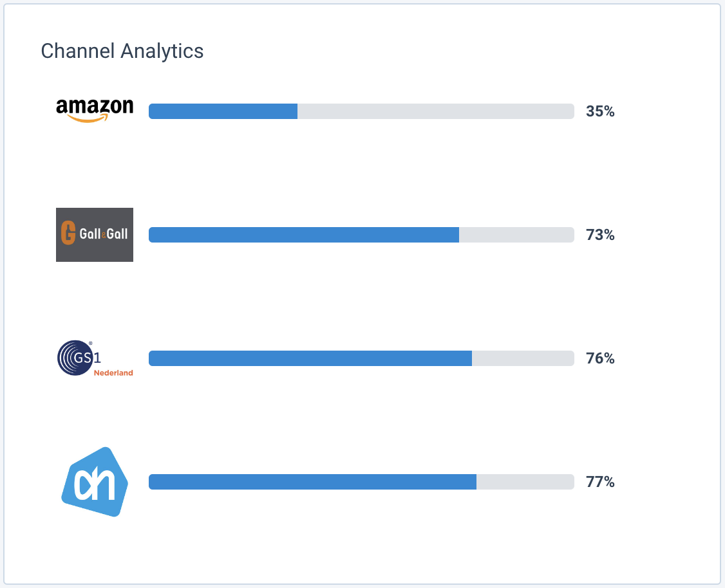725x588 pixels.
Task: Click the orange bottle emblem in Gall & Gall logo
Action: click(68, 234)
